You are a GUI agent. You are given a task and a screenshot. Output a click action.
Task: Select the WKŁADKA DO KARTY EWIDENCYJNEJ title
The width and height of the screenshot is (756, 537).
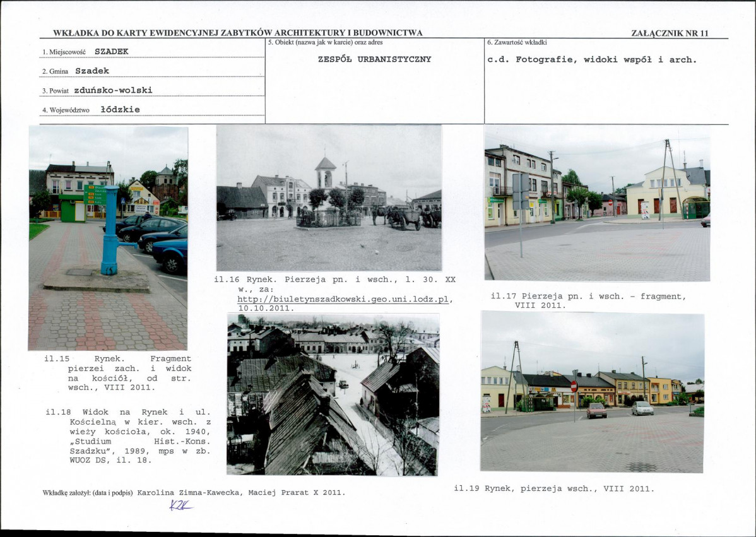point(238,33)
